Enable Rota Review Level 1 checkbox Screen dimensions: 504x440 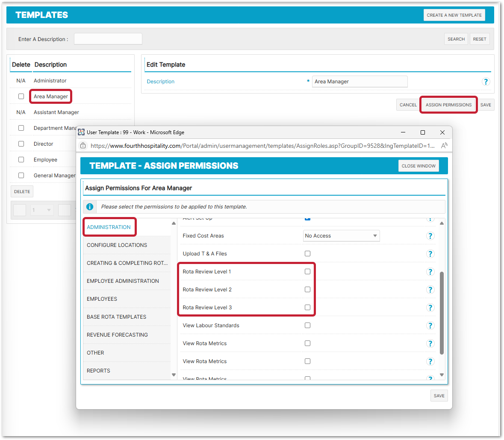click(x=307, y=272)
